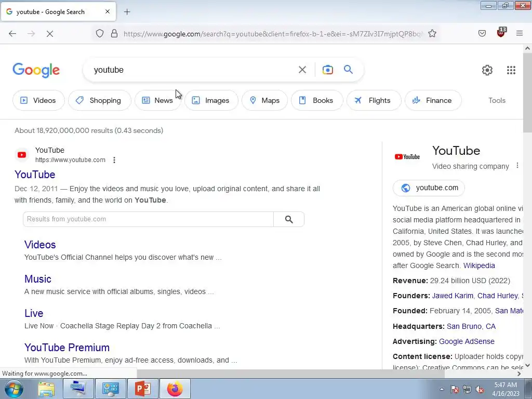Bookmark this page with the star
Screen dimensions: 532x399
coord(432,33)
